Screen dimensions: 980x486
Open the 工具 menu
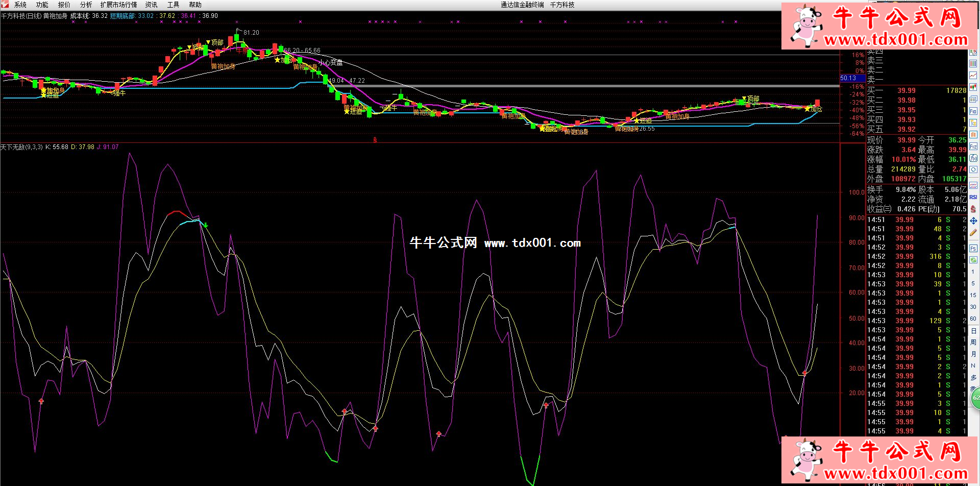coord(173,5)
